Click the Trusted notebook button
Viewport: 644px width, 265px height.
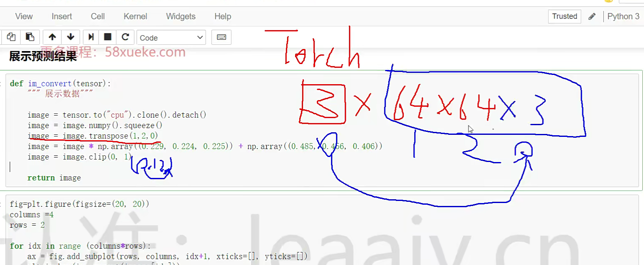564,16
